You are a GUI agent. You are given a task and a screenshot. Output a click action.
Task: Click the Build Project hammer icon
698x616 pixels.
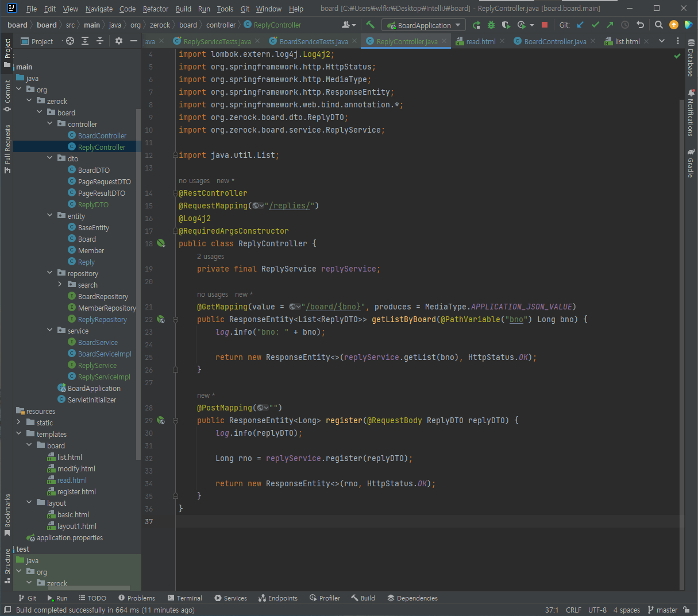coord(370,25)
